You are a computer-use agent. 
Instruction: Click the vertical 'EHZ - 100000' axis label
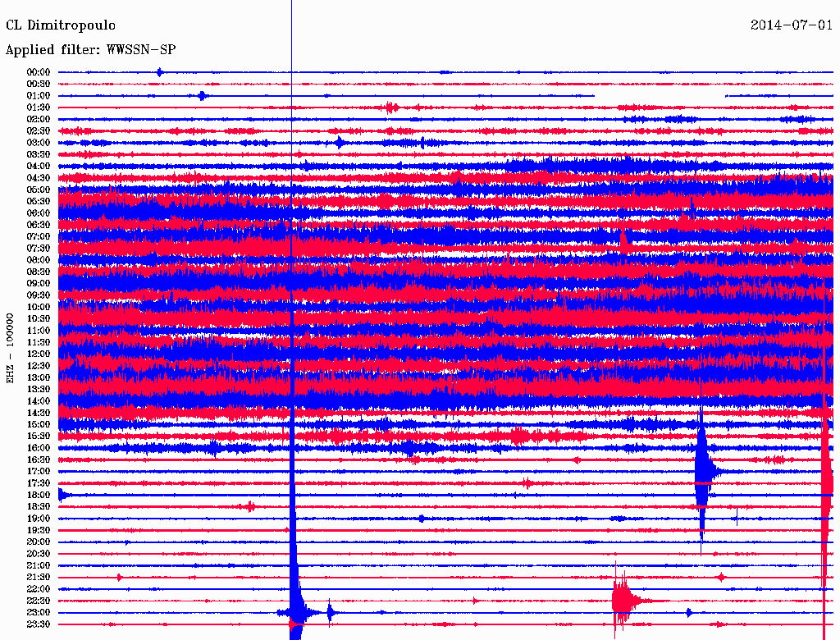click(x=10, y=349)
